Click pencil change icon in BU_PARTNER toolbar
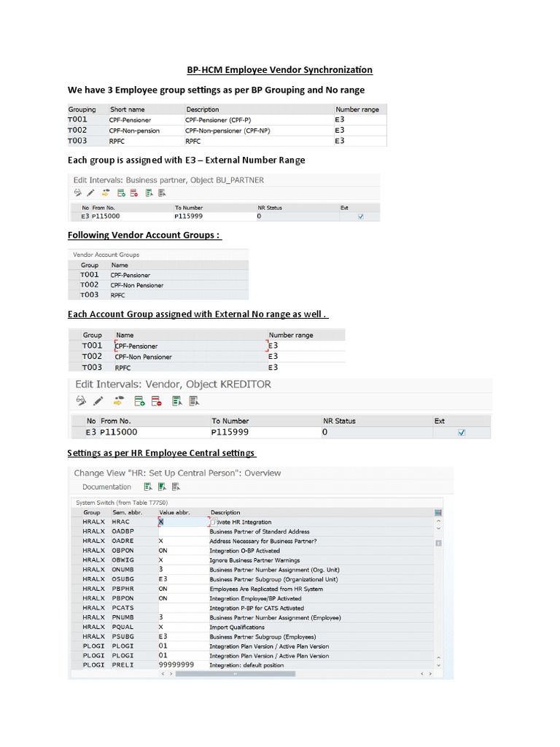Screen dimensions: 560x747 point(90,193)
